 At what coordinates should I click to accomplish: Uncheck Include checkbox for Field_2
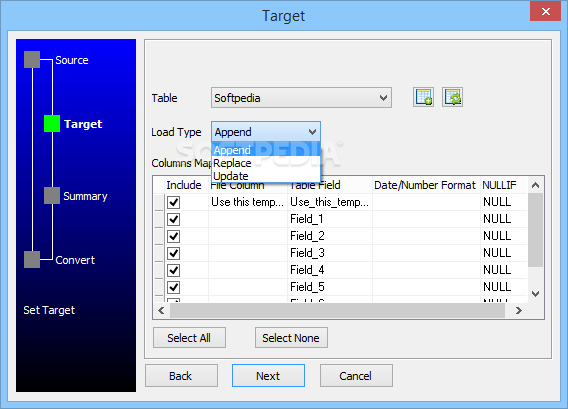pyautogui.click(x=174, y=236)
